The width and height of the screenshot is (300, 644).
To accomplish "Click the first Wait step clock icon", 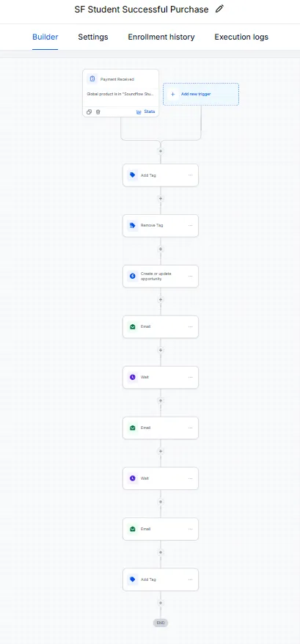I will click(132, 377).
